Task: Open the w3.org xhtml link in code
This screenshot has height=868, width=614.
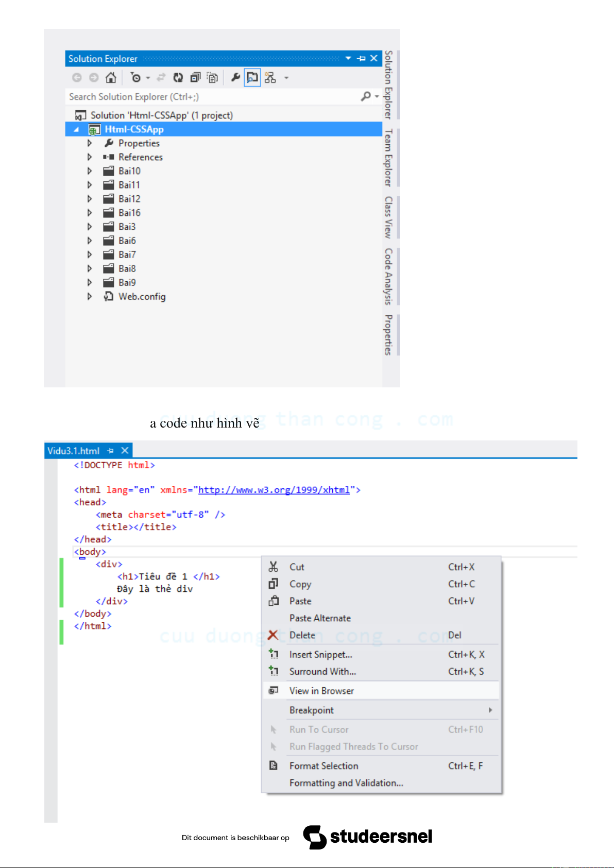Action: click(274, 490)
